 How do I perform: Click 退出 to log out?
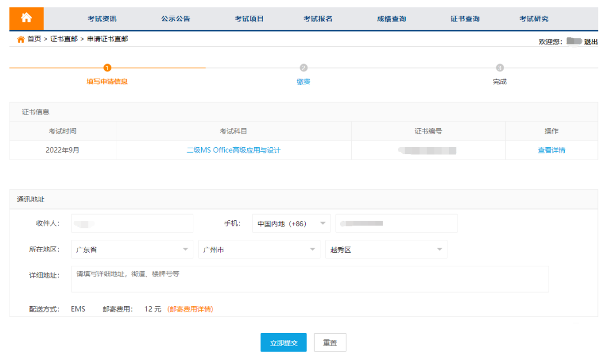coord(591,42)
